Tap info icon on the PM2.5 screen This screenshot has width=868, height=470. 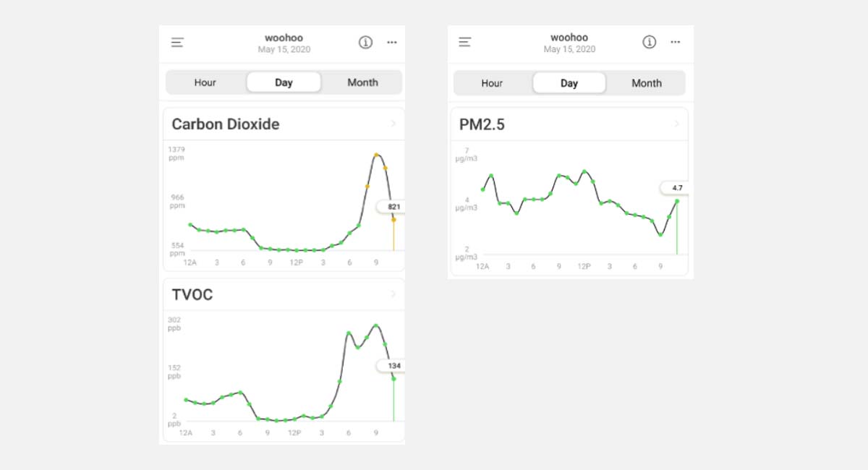pyautogui.click(x=650, y=42)
